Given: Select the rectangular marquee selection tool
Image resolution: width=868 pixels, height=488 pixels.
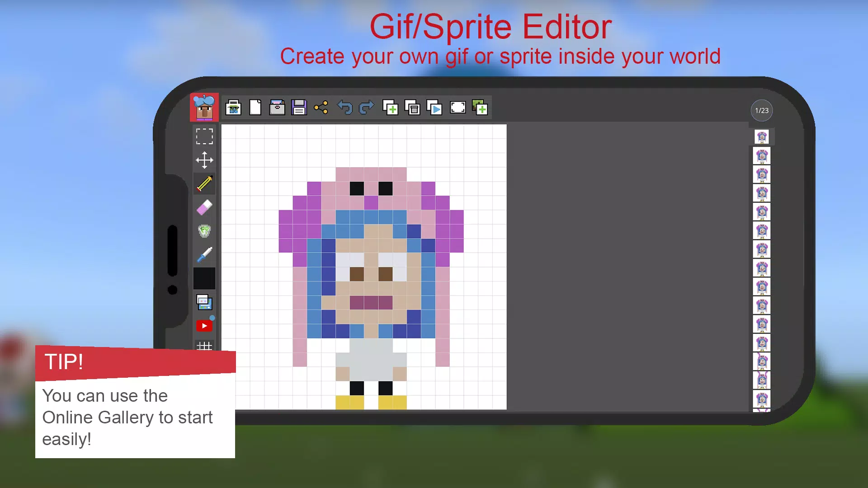Looking at the screenshot, I should pos(204,136).
